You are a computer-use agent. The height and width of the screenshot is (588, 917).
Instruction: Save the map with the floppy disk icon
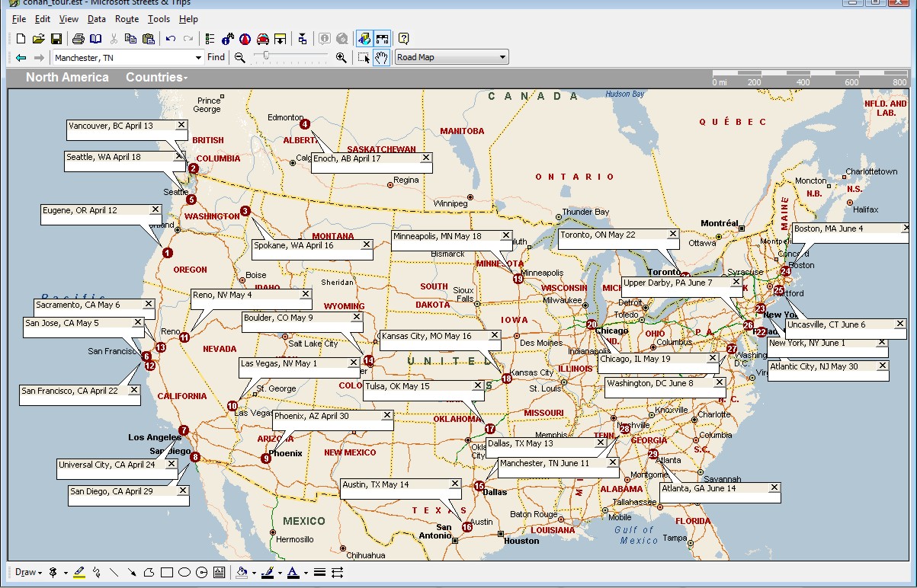point(56,38)
